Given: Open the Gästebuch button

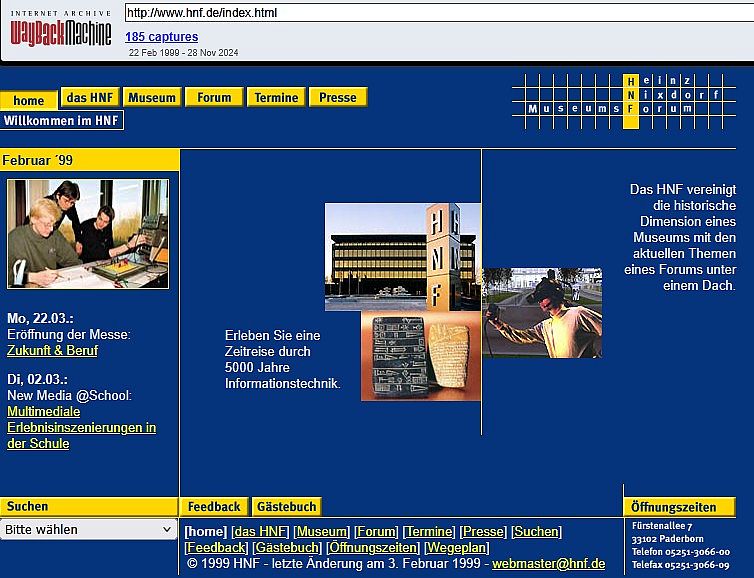Looking at the screenshot, I should [285, 507].
